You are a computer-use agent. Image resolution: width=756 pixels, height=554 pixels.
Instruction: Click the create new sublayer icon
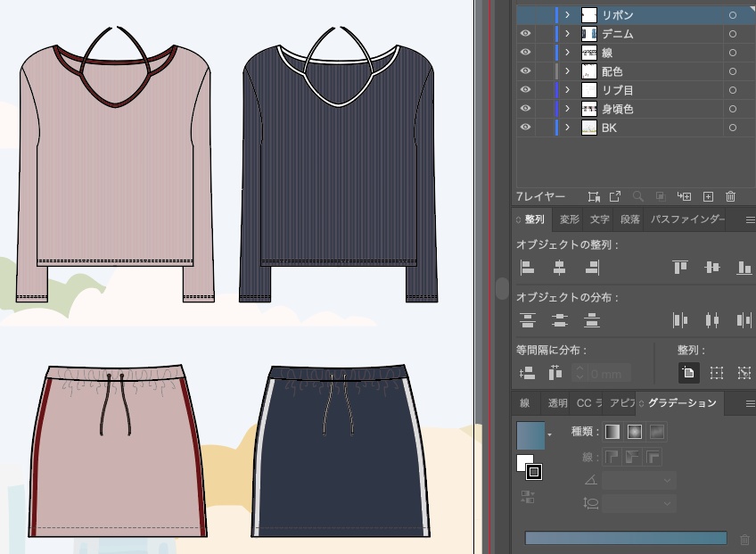[685, 196]
